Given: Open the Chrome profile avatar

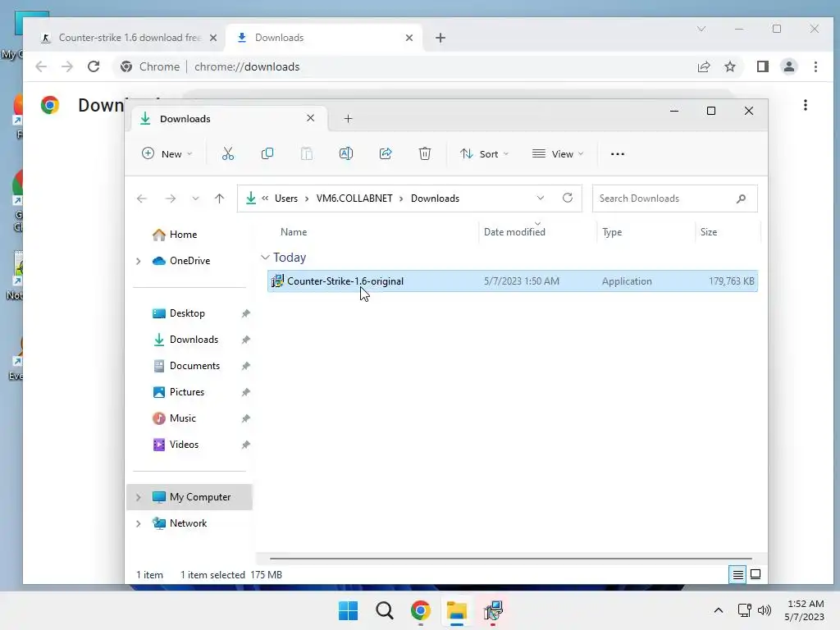Looking at the screenshot, I should coord(788,66).
